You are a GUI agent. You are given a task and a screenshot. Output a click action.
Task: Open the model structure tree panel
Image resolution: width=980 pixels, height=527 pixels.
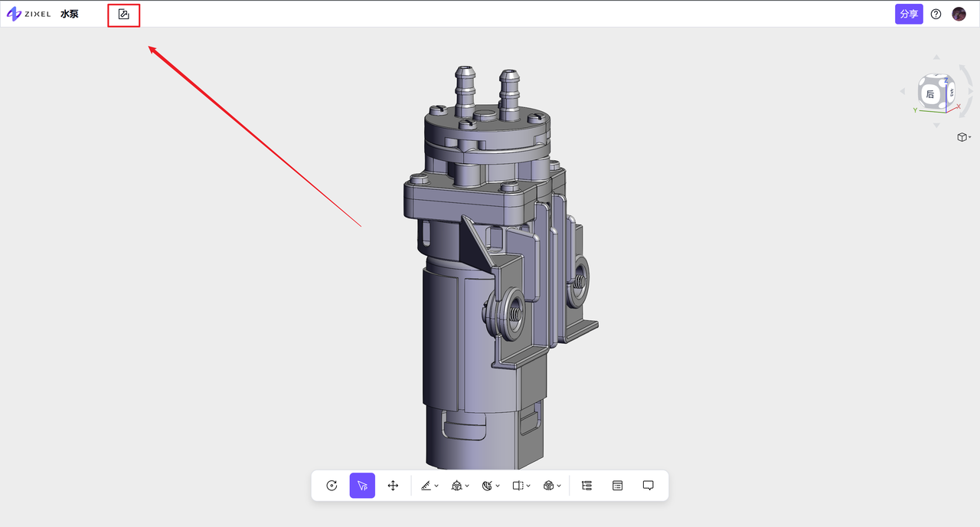(587, 486)
